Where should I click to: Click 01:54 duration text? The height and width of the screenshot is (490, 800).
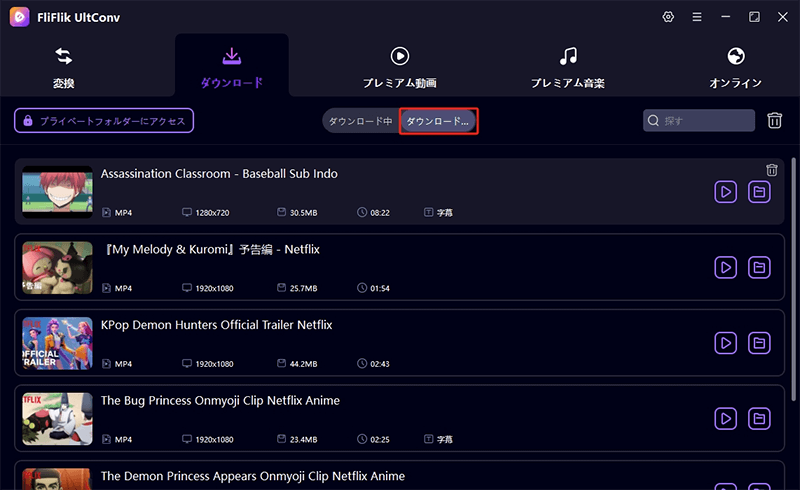(380, 288)
